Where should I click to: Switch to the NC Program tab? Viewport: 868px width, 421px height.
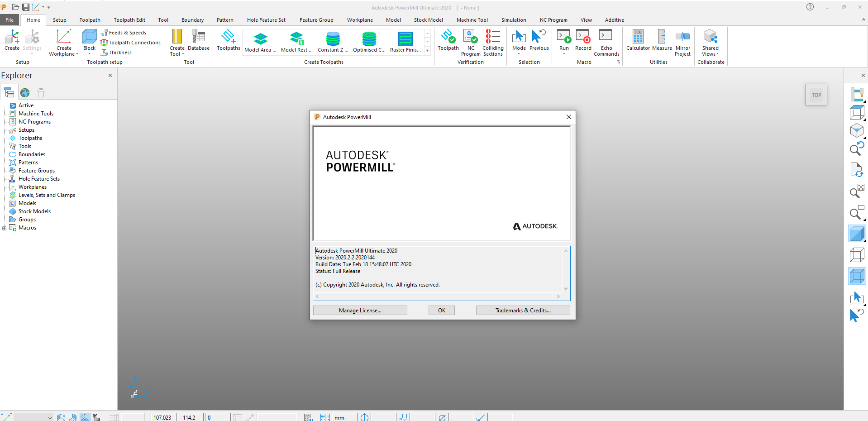pyautogui.click(x=553, y=20)
